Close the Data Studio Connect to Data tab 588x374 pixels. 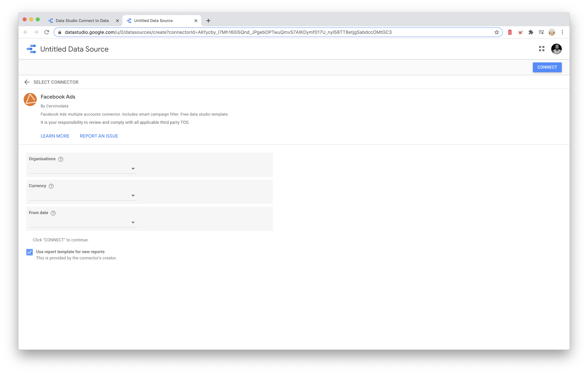(x=117, y=21)
